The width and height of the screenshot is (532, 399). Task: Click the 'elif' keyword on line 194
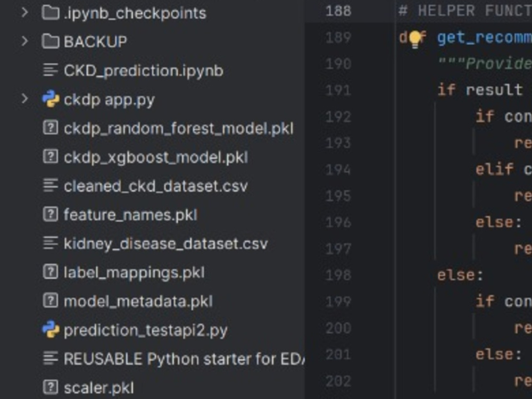pos(494,169)
